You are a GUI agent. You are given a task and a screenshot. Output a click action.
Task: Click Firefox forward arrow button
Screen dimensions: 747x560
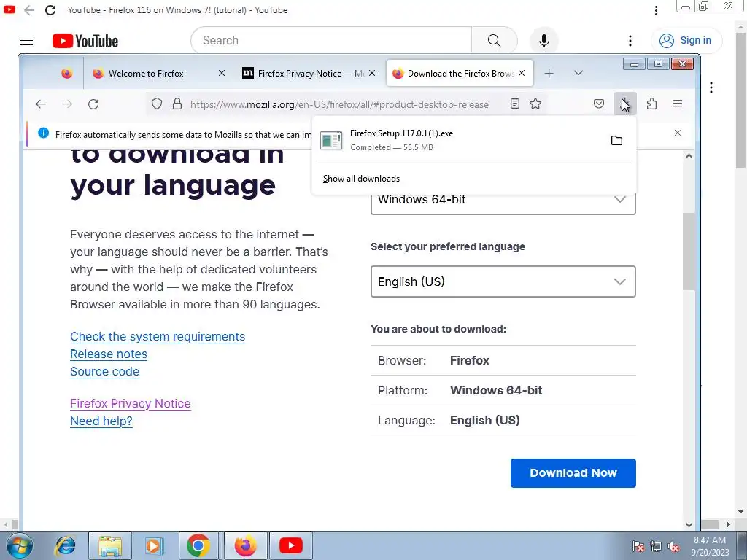pos(67,104)
